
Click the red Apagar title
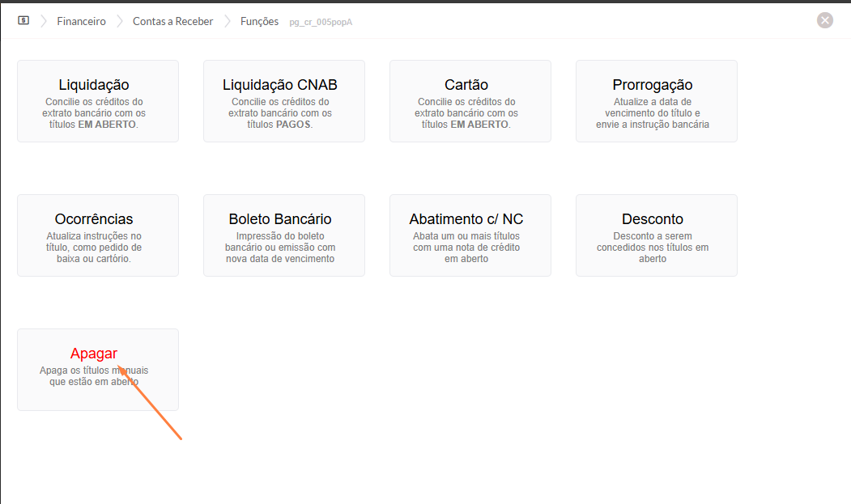click(94, 354)
